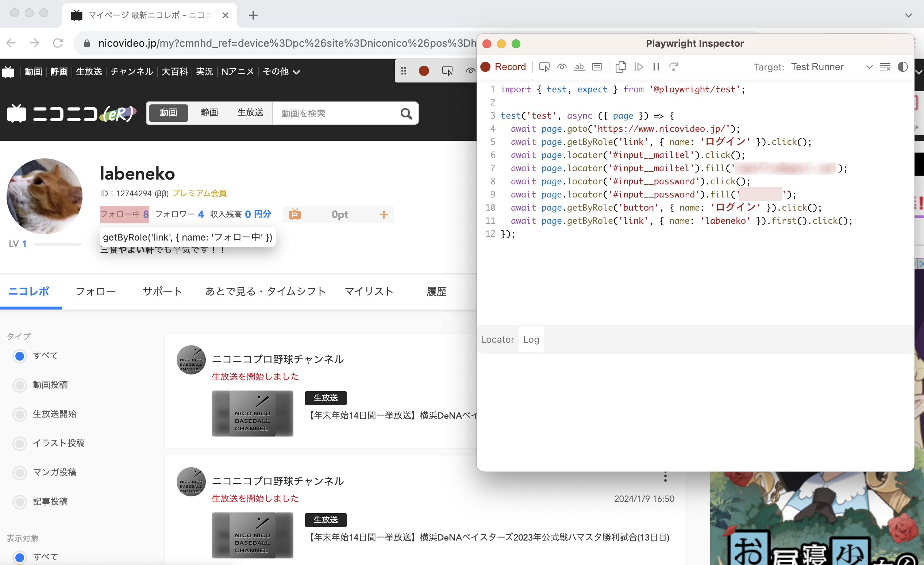The image size is (924, 565).
Task: Click the Assert value icon
Action: pyautogui.click(x=597, y=67)
